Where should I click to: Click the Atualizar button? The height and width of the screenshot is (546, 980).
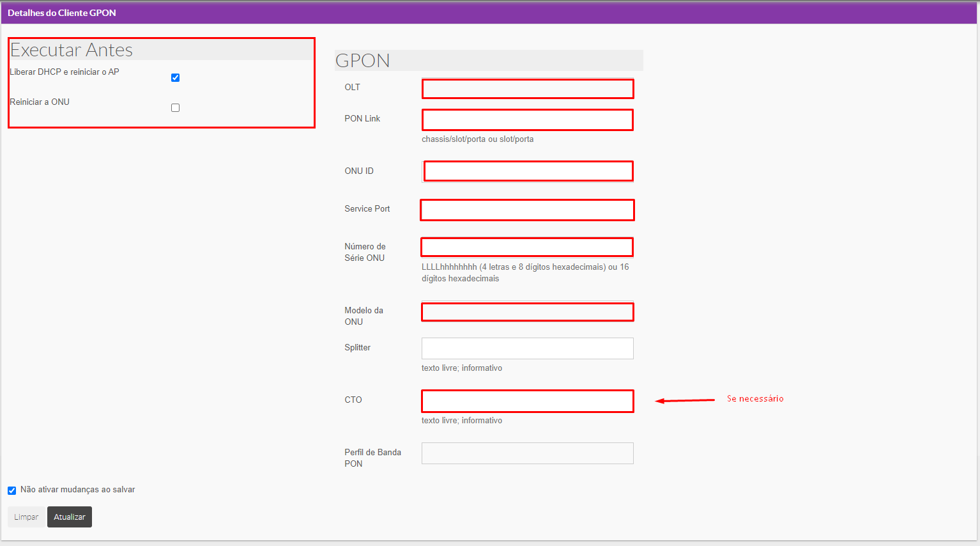pos(70,517)
